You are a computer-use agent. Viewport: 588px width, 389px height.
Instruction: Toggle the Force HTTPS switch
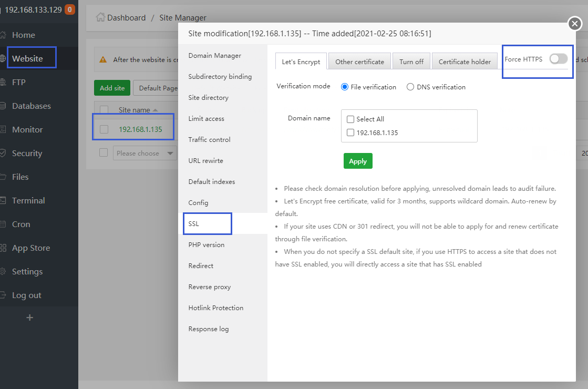(558, 59)
